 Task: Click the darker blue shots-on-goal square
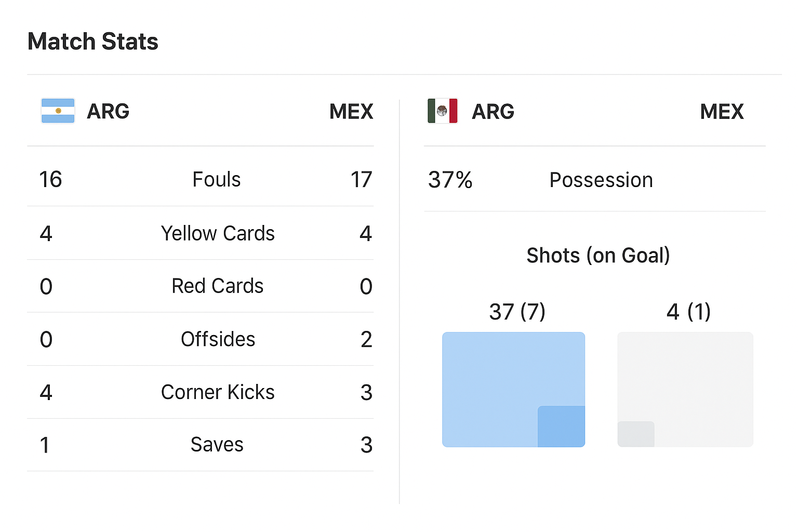[561, 426]
